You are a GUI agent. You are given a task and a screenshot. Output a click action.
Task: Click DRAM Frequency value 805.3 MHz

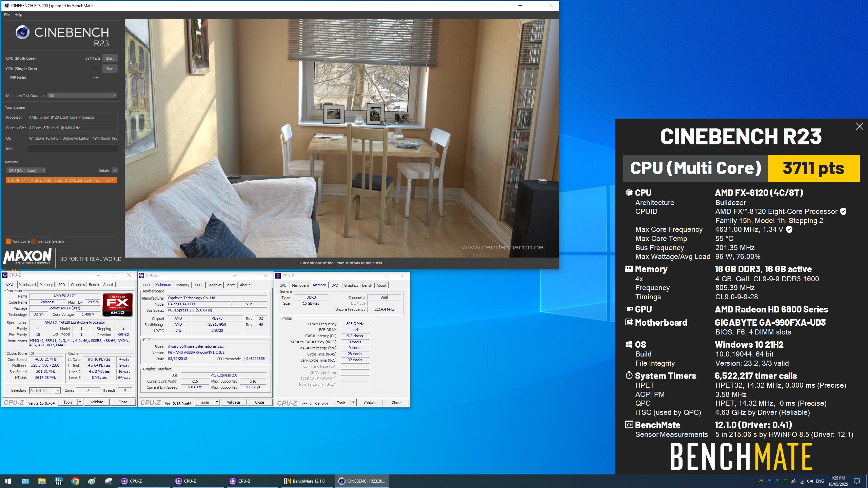point(355,324)
